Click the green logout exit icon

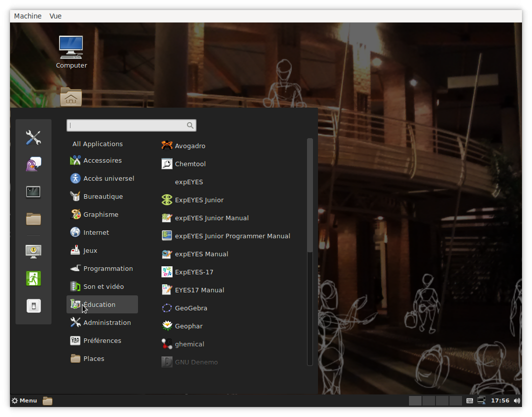point(33,278)
